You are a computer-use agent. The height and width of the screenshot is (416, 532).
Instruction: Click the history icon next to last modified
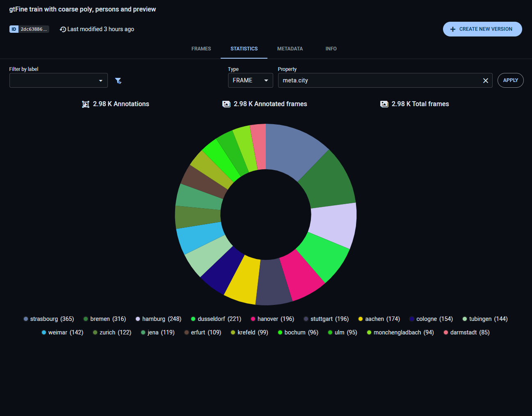[x=62, y=29]
